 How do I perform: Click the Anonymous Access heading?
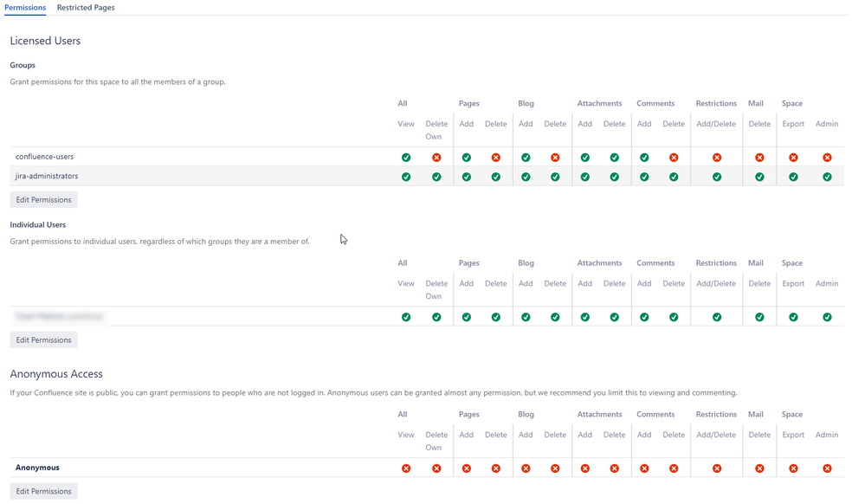56,374
